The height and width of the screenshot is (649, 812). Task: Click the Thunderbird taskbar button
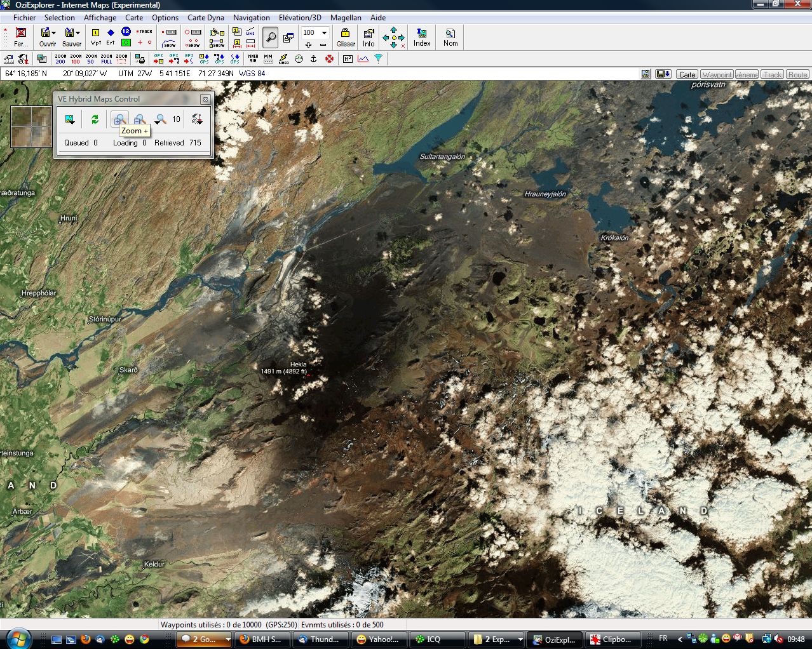320,639
